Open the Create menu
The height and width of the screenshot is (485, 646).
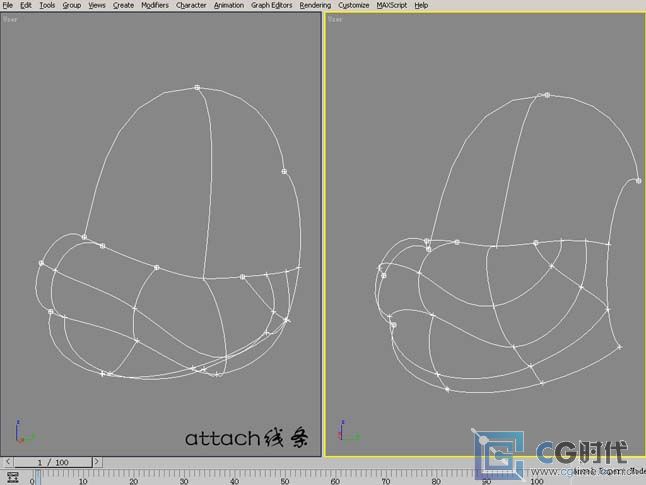123,5
